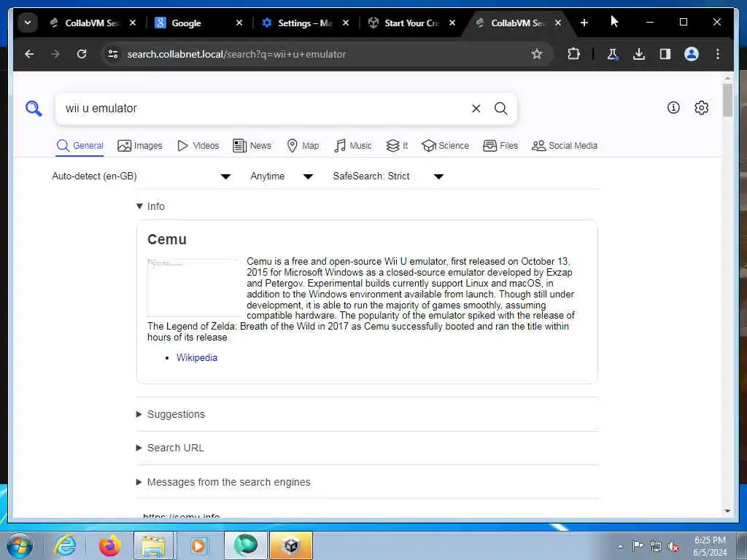The width and height of the screenshot is (747, 560).
Task: Launch Firefox from the taskbar
Action: pyautogui.click(x=109, y=545)
